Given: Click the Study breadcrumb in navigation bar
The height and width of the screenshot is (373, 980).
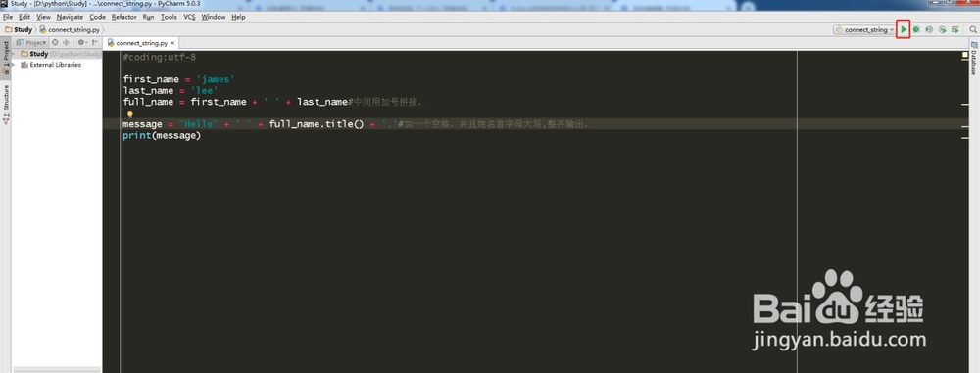Looking at the screenshot, I should click(x=19, y=30).
